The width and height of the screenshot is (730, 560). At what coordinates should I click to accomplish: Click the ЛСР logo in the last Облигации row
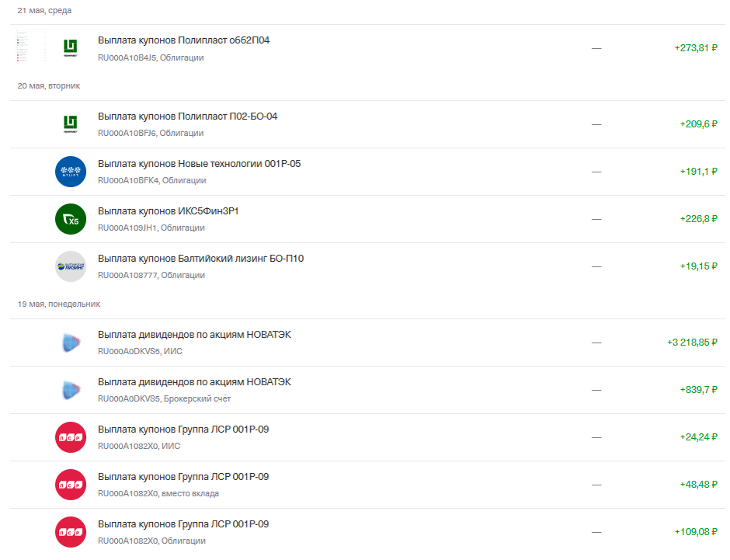[71, 532]
